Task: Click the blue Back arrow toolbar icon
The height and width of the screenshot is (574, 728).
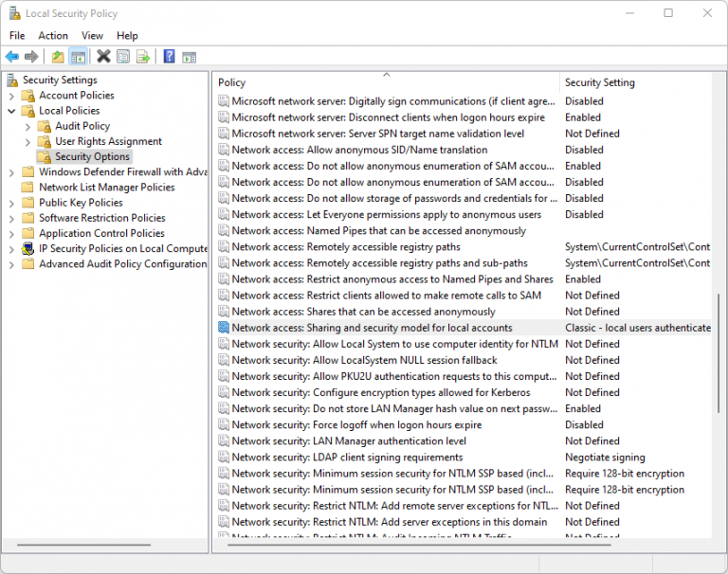Action: point(12,57)
